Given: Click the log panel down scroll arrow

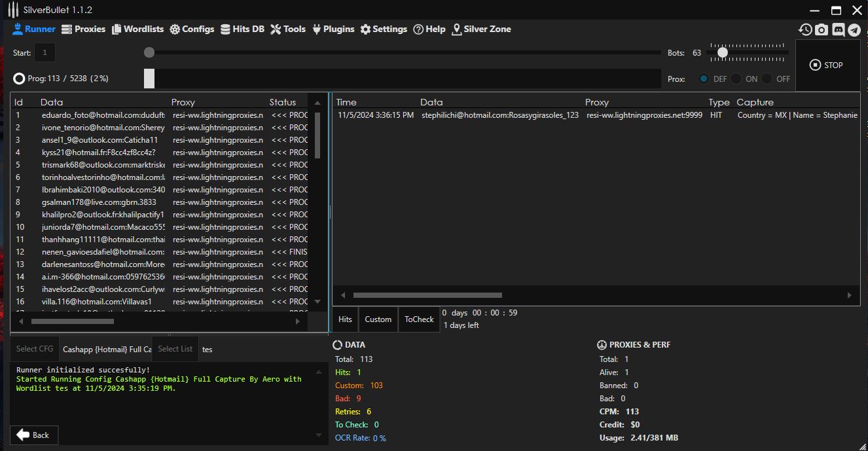Looking at the screenshot, I should click(319, 437).
